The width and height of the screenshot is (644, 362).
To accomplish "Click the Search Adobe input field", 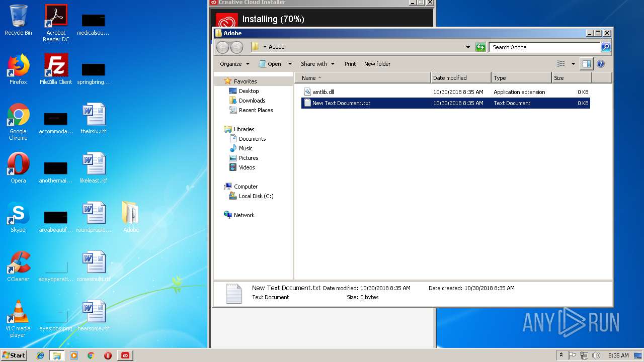I will coord(544,47).
